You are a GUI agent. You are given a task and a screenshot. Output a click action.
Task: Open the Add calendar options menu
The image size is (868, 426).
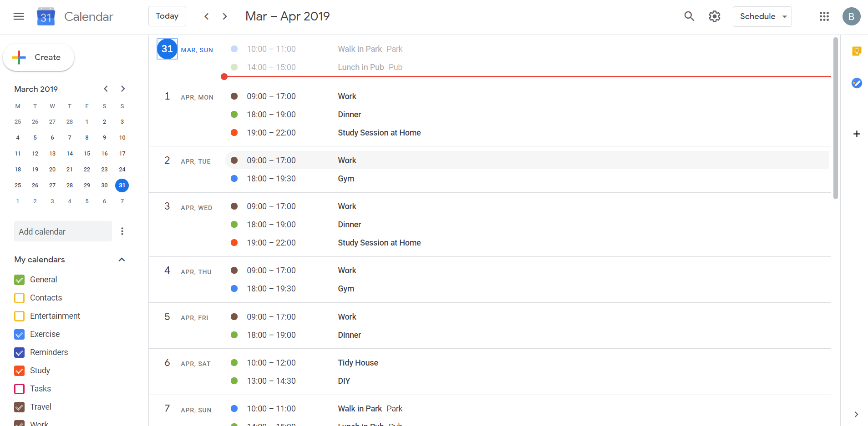(x=122, y=231)
